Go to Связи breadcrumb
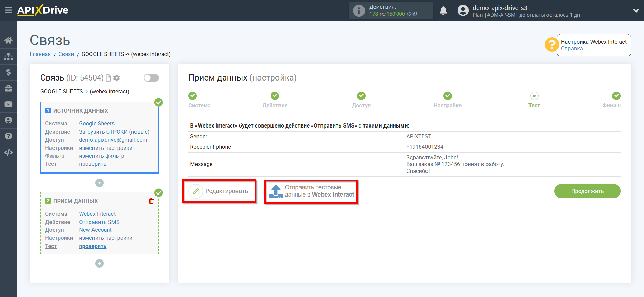 tap(66, 54)
